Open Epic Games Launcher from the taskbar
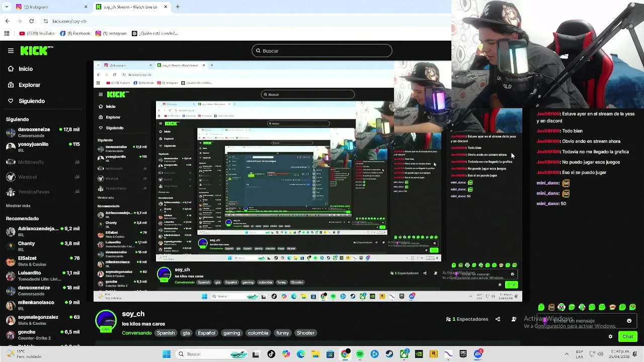This screenshot has height=362, width=644. (x=463, y=354)
